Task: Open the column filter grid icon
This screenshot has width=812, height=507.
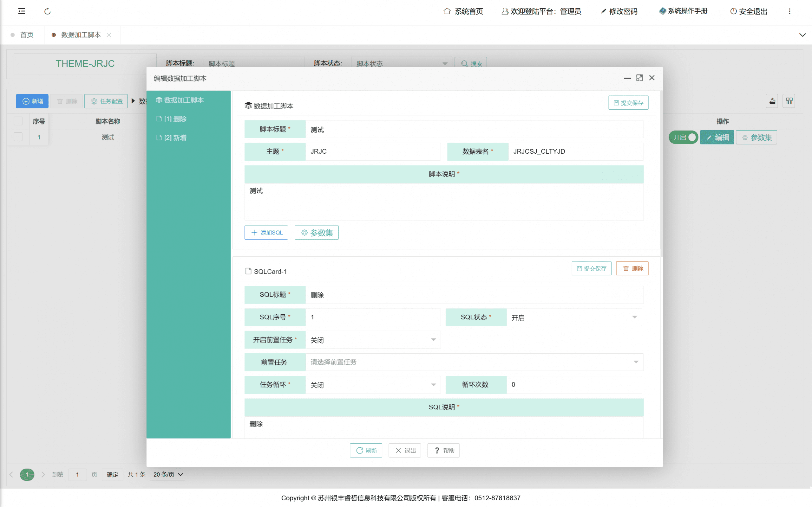Action: pyautogui.click(x=789, y=101)
